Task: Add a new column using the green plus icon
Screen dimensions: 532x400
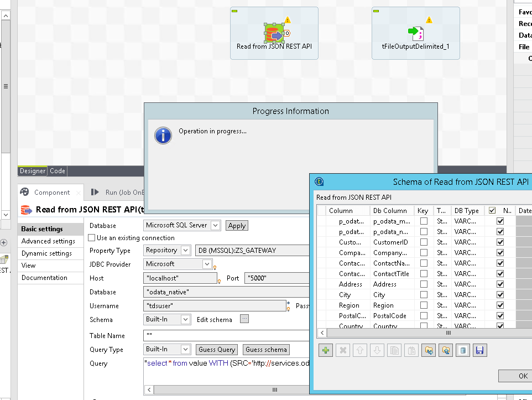Action: point(326,350)
